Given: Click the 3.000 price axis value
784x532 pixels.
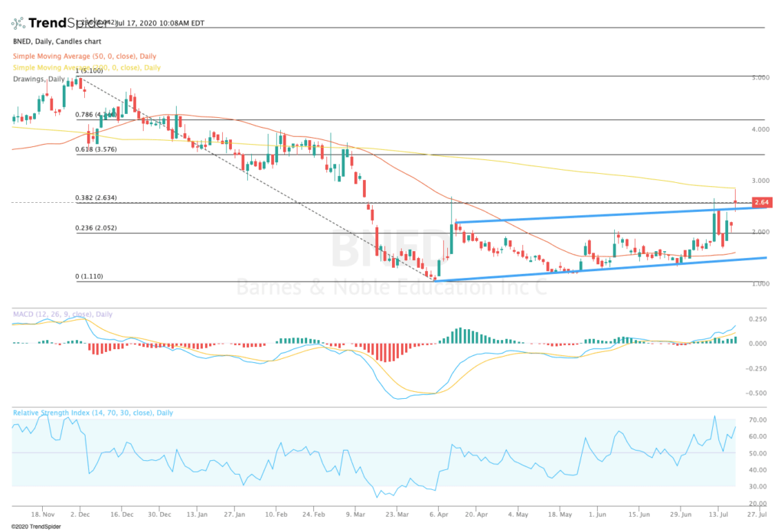Looking at the screenshot, I should [x=760, y=181].
